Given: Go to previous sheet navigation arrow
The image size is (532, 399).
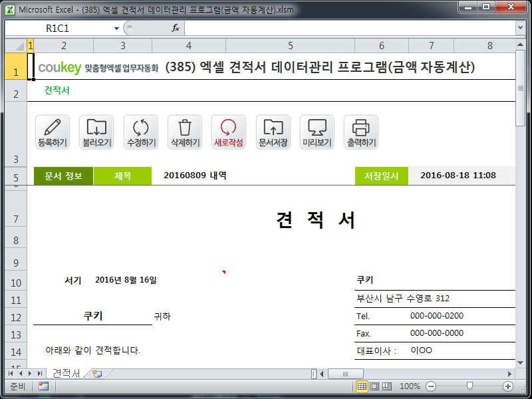Looking at the screenshot, I should pos(21,374).
